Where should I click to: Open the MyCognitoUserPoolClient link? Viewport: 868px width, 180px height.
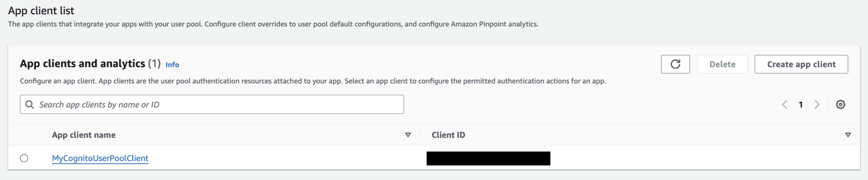pos(100,158)
